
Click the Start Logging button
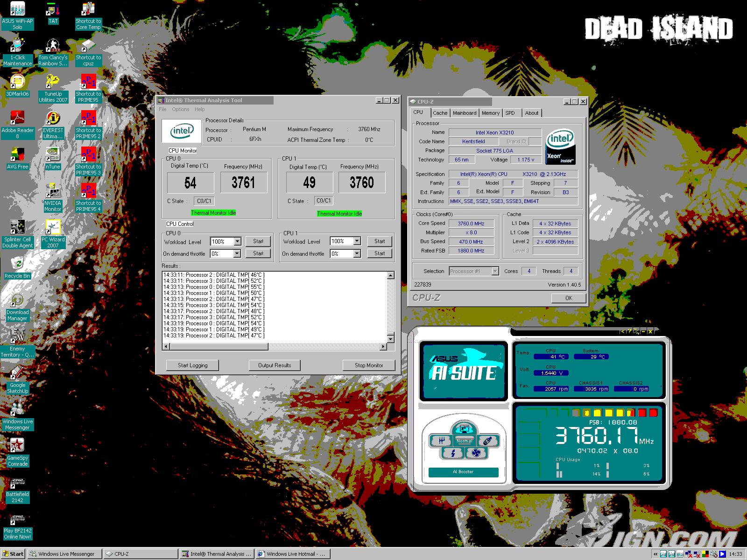coord(192,365)
